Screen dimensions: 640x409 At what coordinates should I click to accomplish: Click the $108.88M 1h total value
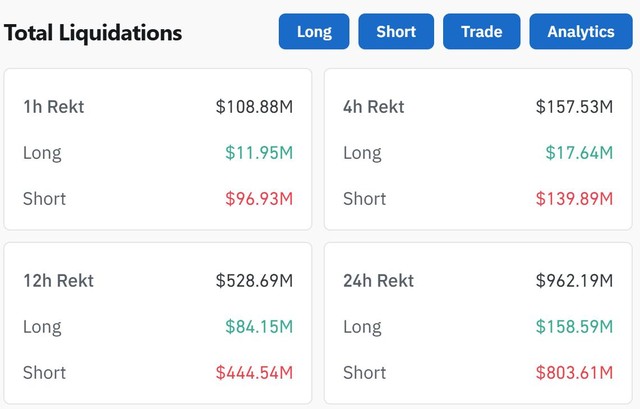[254, 106]
